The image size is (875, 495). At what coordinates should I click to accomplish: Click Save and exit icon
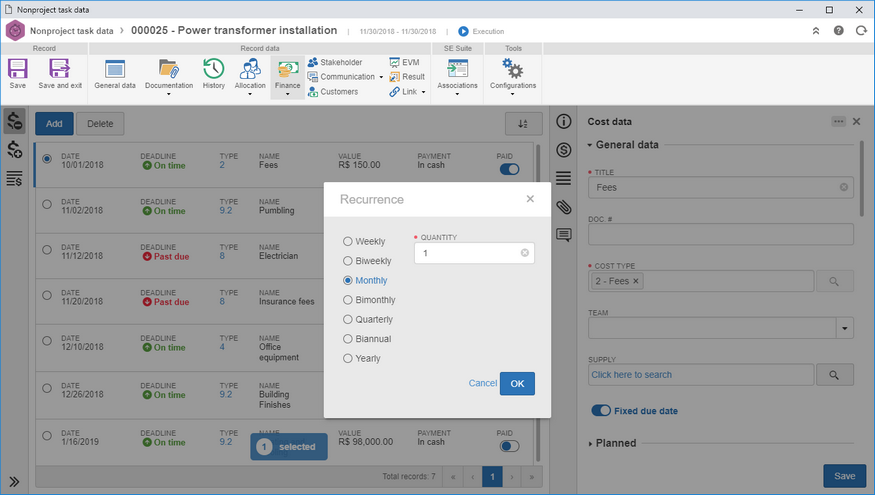tap(60, 69)
